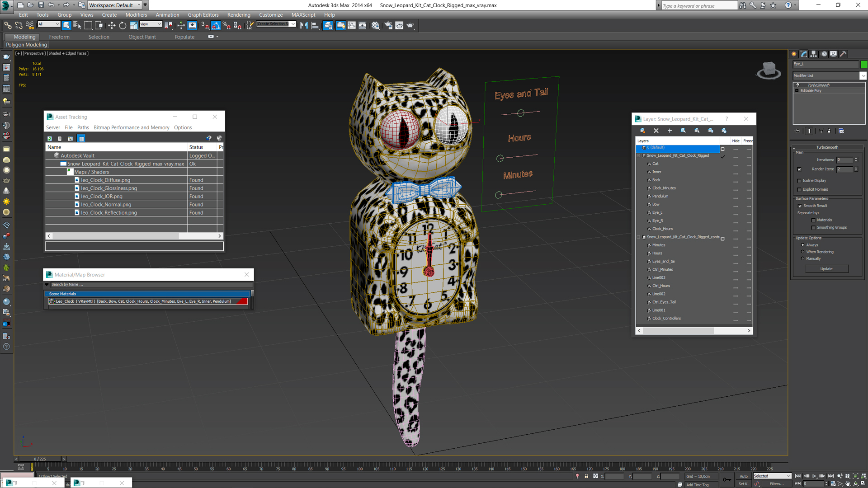Screen dimensions: 868x488
Task: Select the When Rendering update option
Action: [803, 252]
